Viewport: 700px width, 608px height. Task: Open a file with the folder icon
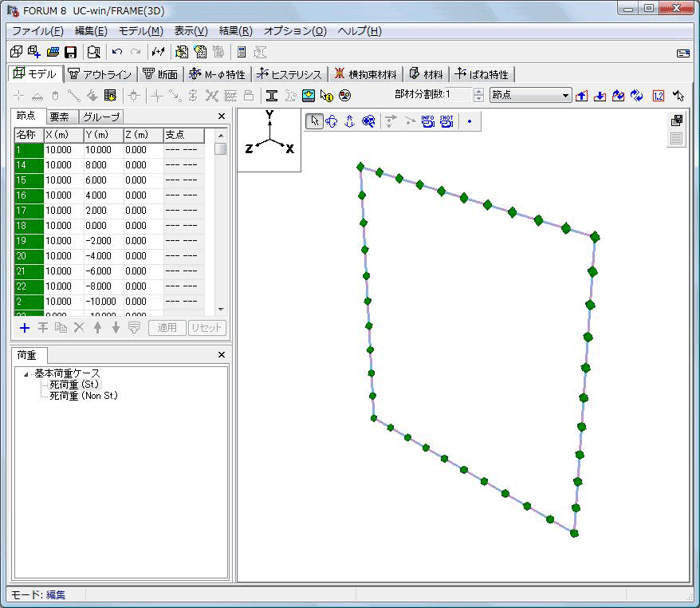tap(53, 53)
